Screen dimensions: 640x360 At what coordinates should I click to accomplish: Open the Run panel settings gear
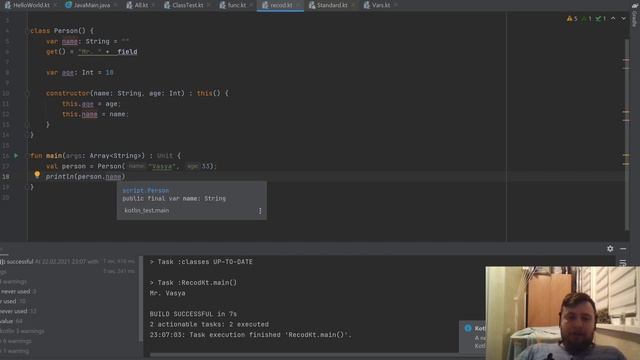coord(610,249)
